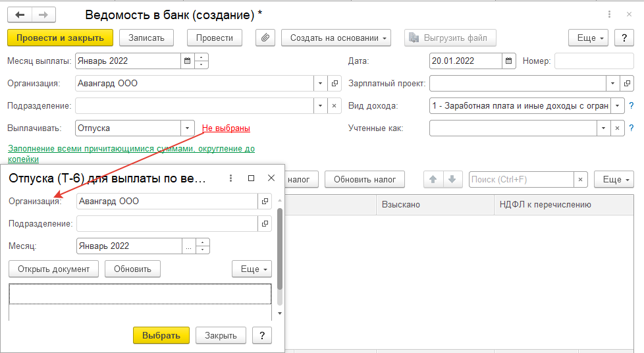Viewport: 644px width, 353px height.
Task: Open the calendar for Месяц выплаты
Action: [188, 61]
